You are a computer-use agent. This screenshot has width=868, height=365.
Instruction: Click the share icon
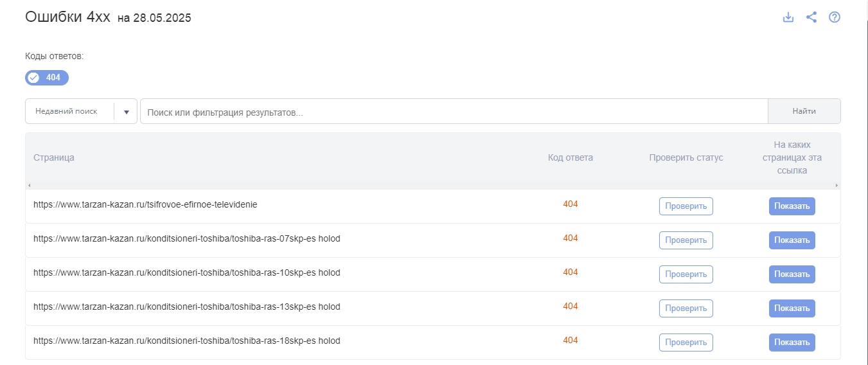click(811, 17)
